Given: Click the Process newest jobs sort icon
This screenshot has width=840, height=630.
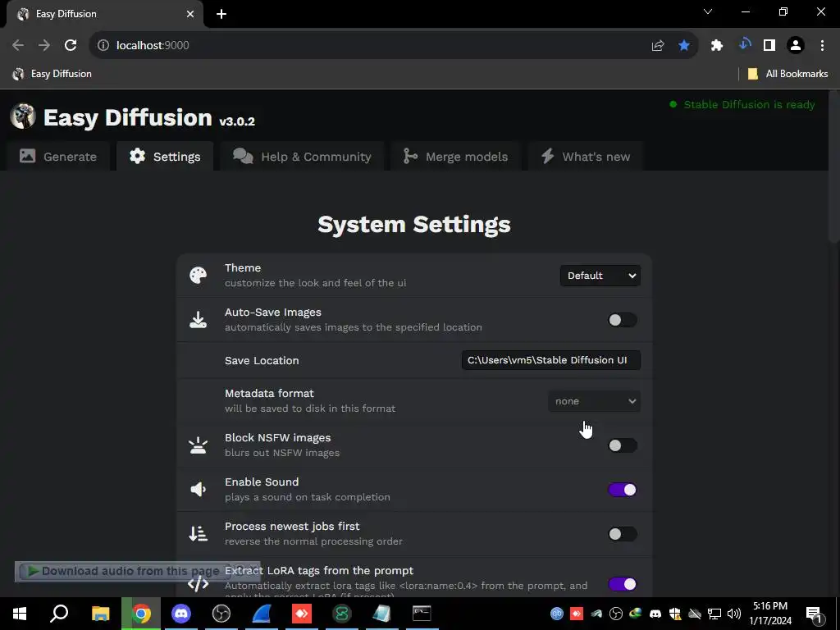Looking at the screenshot, I should (x=199, y=533).
